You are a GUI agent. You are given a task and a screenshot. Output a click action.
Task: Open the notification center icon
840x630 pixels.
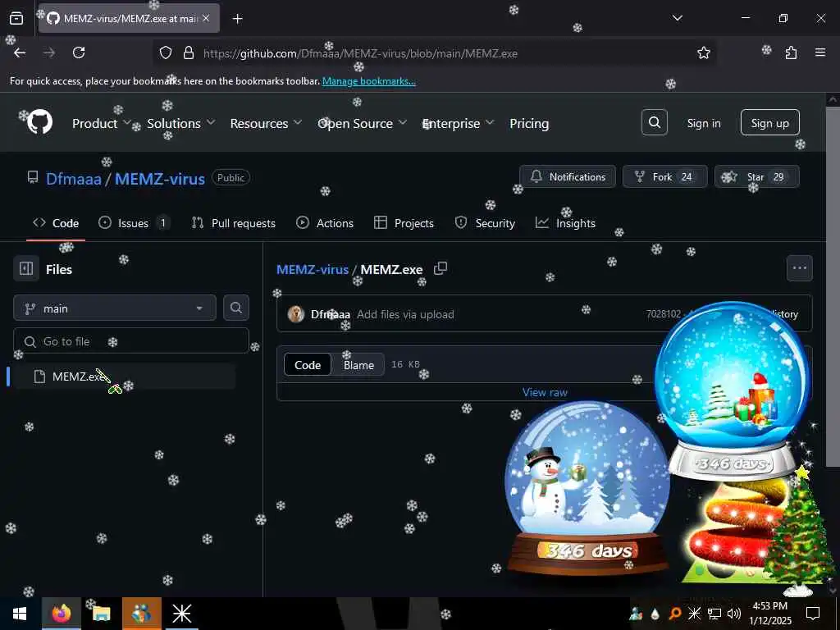(x=813, y=614)
